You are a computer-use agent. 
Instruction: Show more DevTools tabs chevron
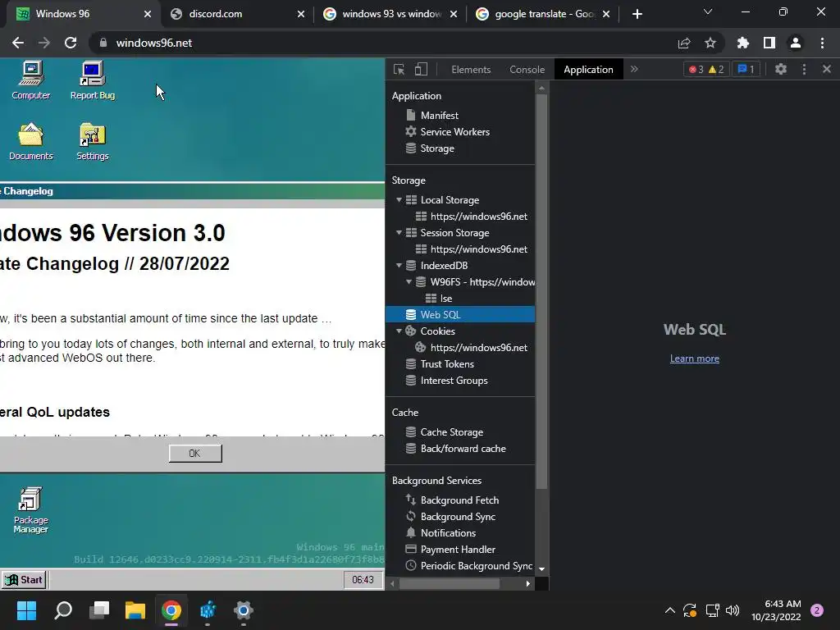point(634,69)
